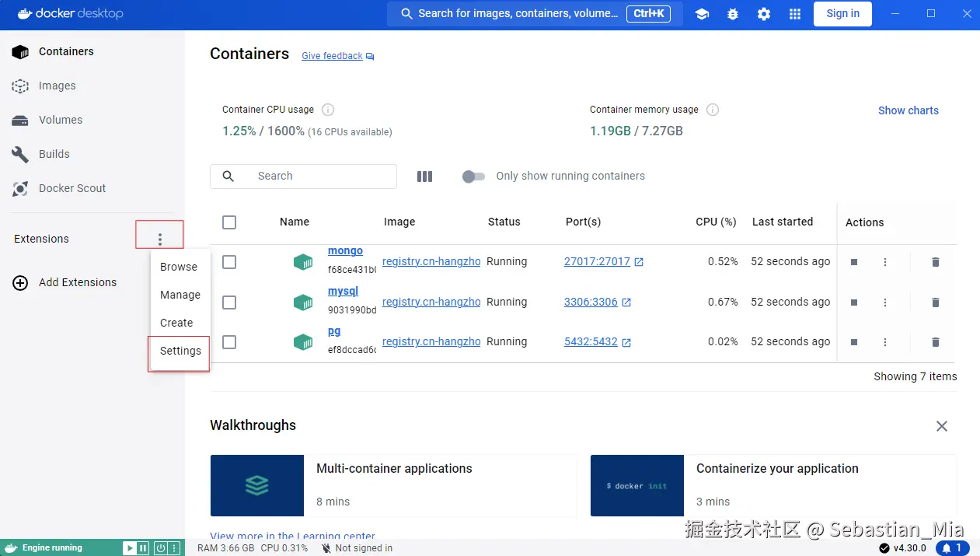Viewport: 980px width, 556px height.
Task: Close the Walkthroughs section
Action: pos(942,426)
